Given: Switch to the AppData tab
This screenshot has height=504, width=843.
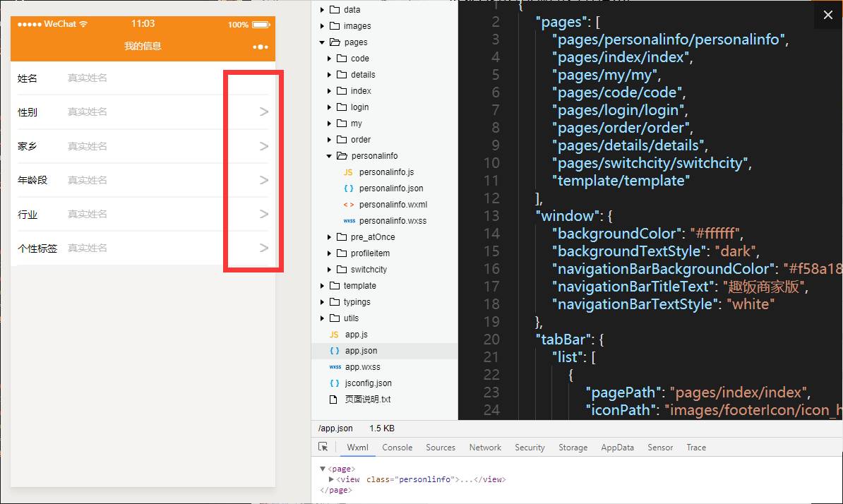Looking at the screenshot, I should point(617,448).
